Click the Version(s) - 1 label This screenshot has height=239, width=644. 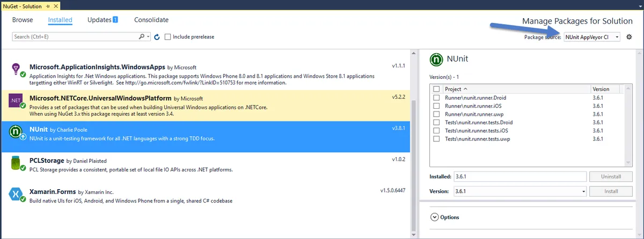pos(444,77)
